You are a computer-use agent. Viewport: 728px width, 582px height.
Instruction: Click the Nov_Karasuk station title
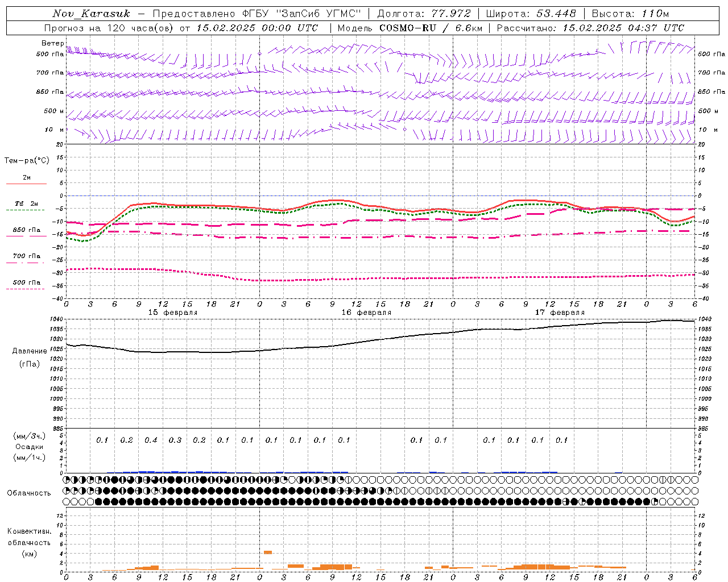pyautogui.click(x=91, y=14)
